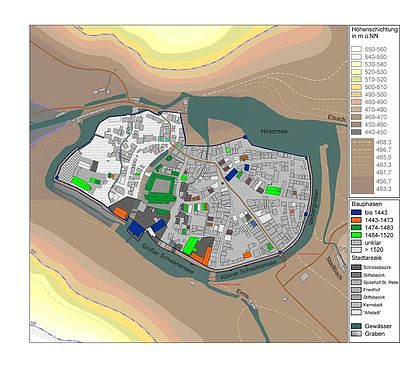Click the '540-550' elevation label

click(376, 57)
